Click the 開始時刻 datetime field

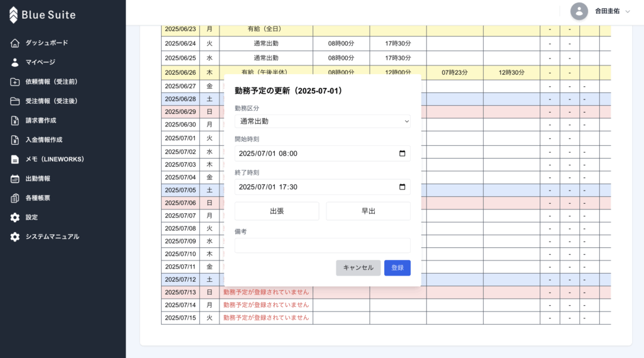pos(323,154)
